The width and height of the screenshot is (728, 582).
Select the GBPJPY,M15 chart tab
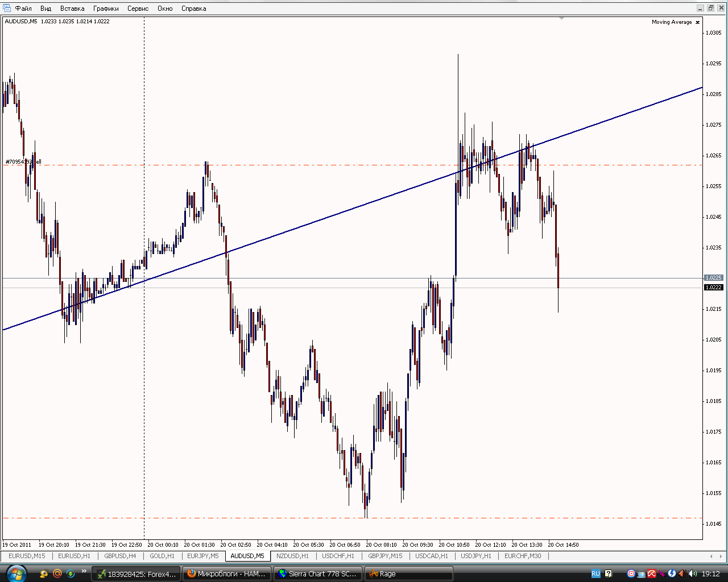pos(385,556)
